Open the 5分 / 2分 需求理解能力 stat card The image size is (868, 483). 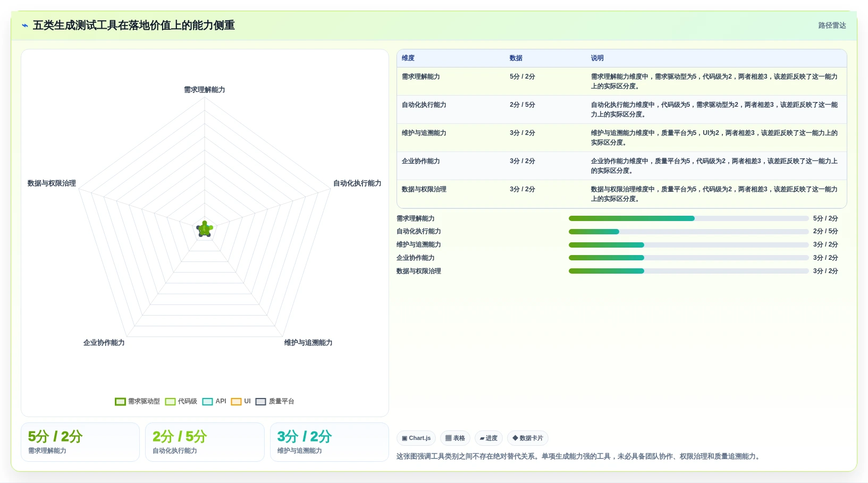(x=80, y=442)
